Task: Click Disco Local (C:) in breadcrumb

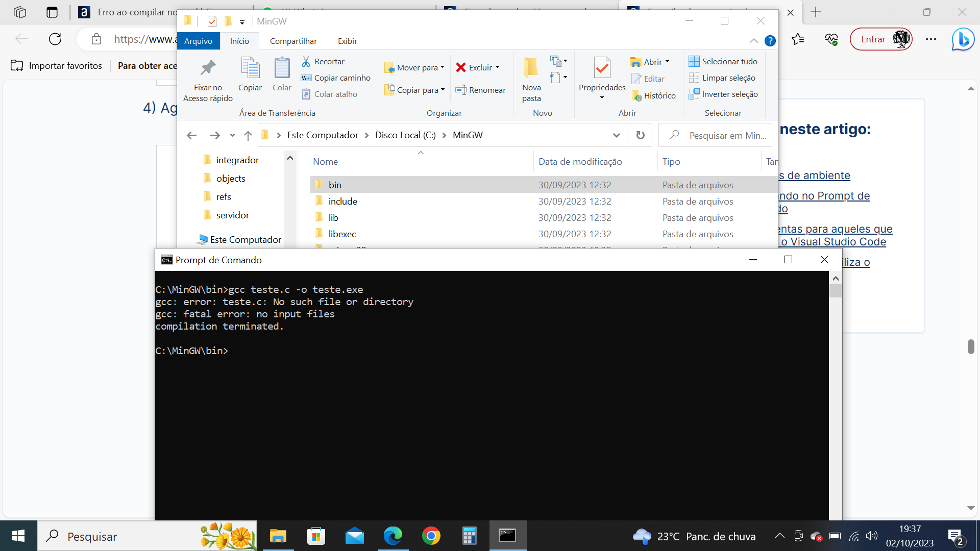Action: click(405, 135)
